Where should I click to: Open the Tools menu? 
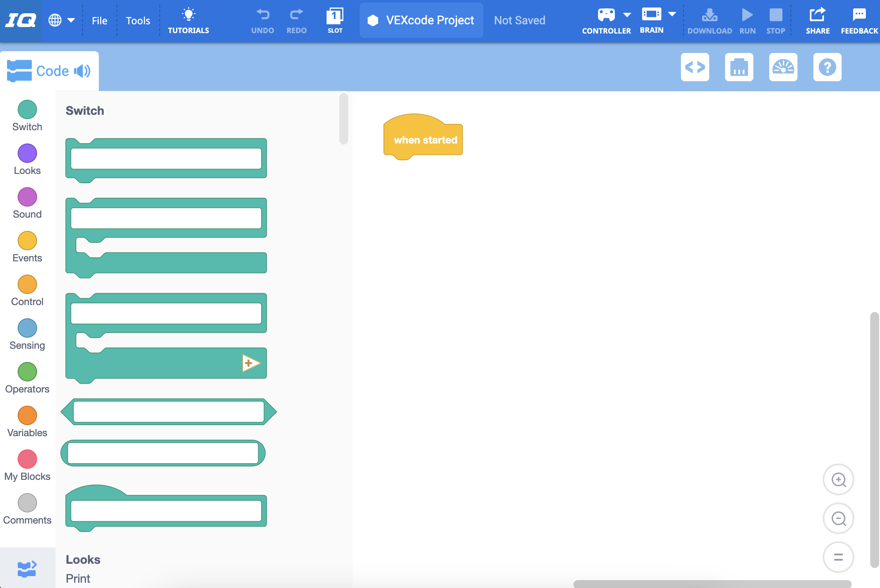[x=138, y=21]
